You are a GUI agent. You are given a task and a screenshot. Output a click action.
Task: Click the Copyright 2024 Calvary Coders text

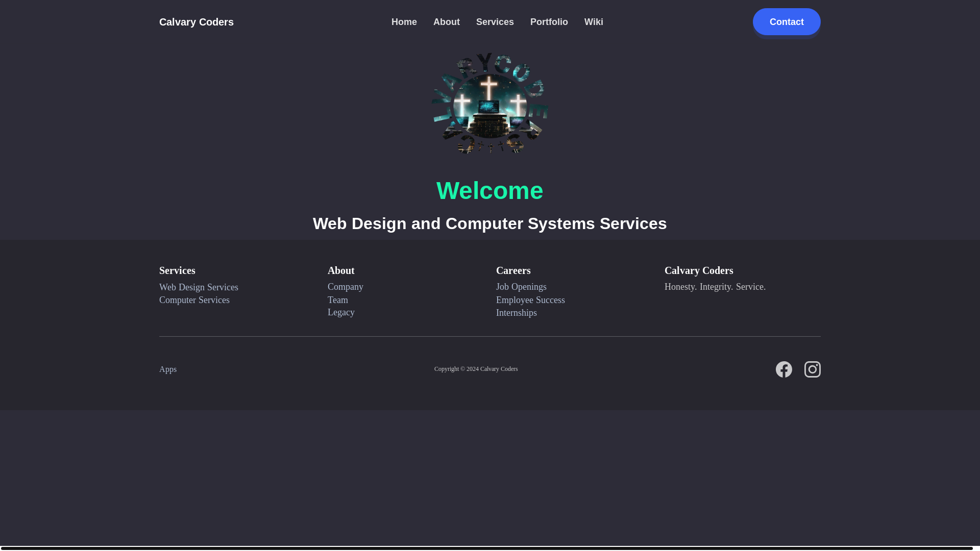pos(476,369)
